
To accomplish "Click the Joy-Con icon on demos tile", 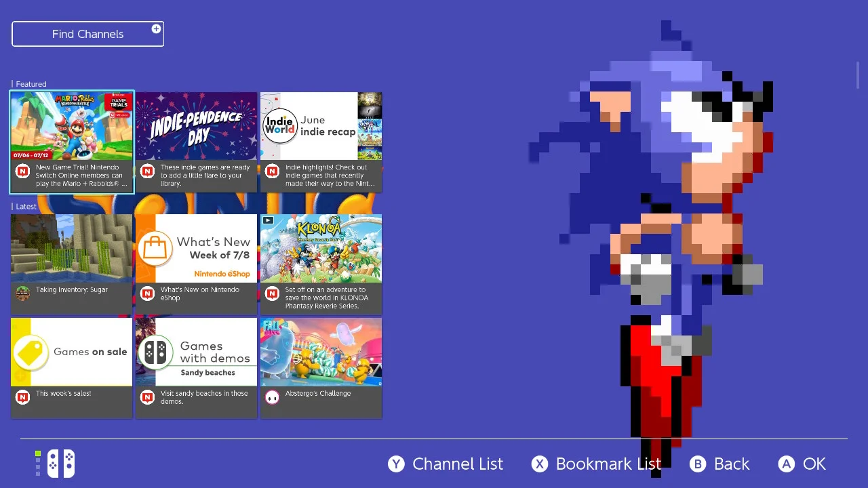I will [x=155, y=351].
